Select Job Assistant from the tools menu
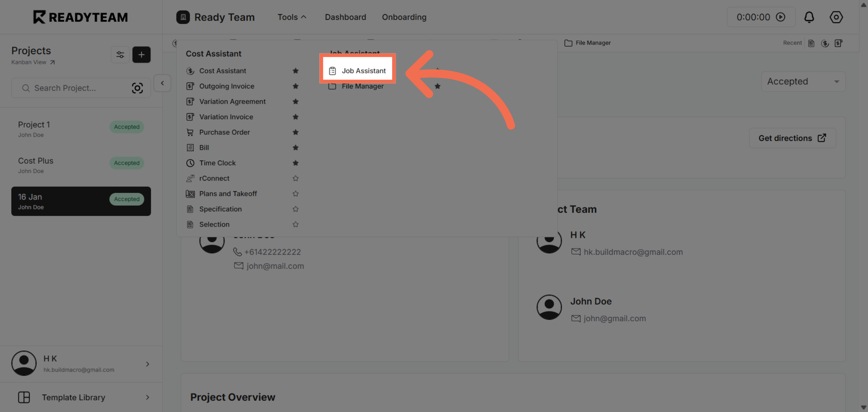 pyautogui.click(x=358, y=71)
